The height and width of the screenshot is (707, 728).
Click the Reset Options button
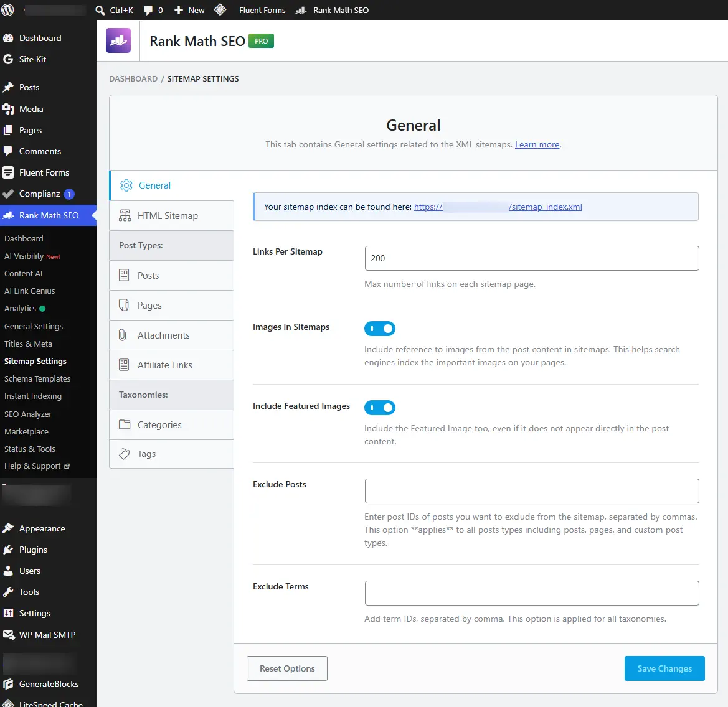pos(287,668)
